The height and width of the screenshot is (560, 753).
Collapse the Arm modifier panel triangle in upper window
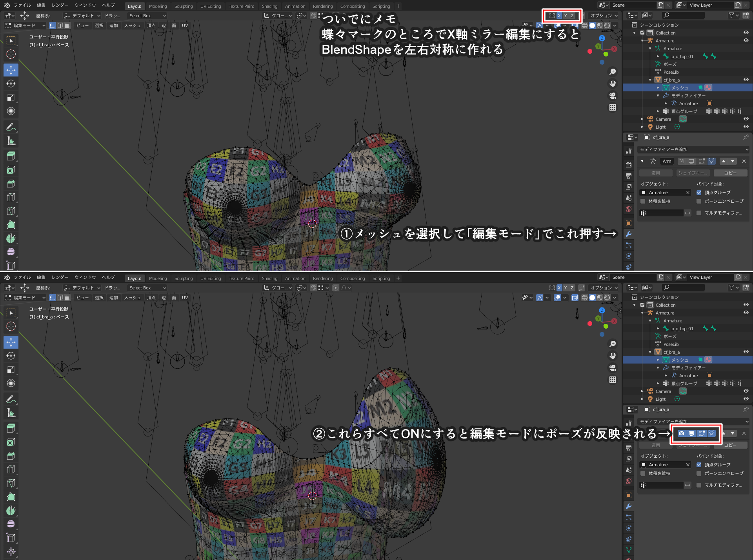tap(642, 161)
